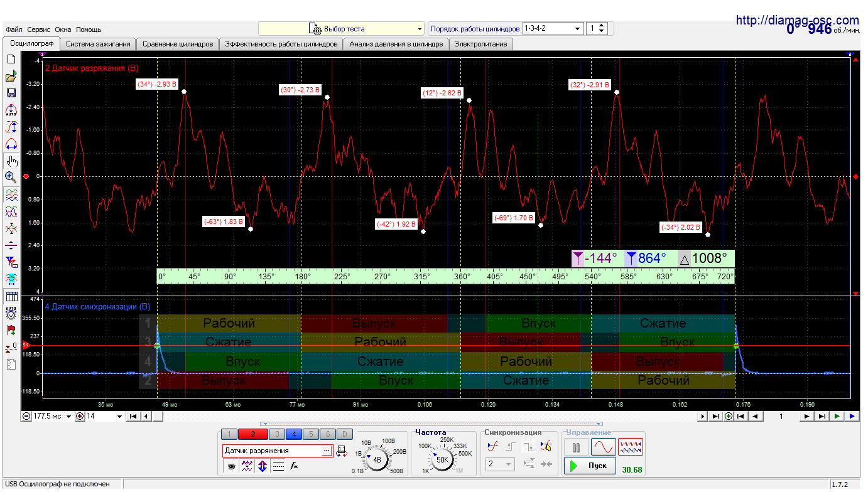Image resolution: width=868 pixels, height=492 pixels.
Task: Toggle channel 6 button
Action: coord(327,434)
